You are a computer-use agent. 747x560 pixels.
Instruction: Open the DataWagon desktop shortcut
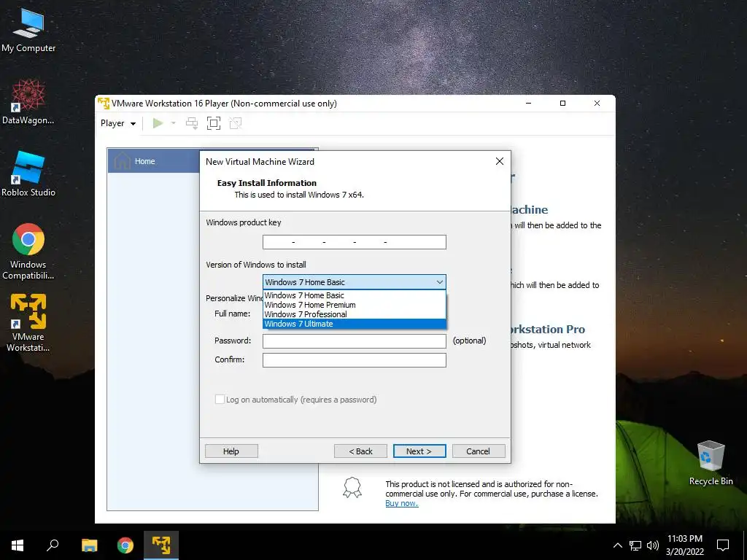point(28,102)
